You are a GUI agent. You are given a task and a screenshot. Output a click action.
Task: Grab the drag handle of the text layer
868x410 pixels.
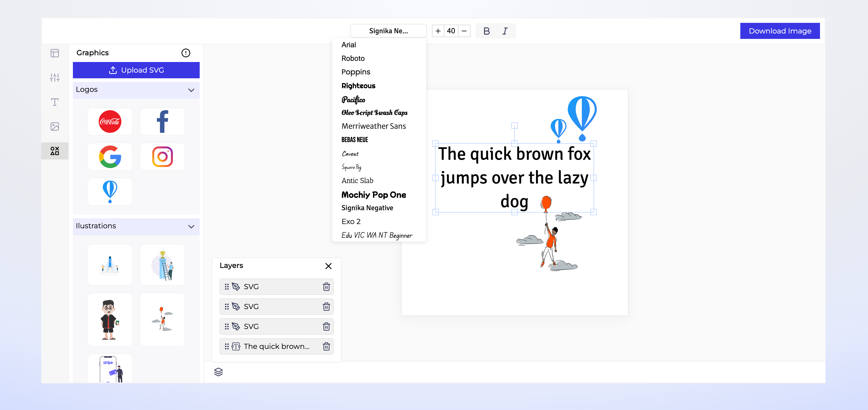(227, 346)
